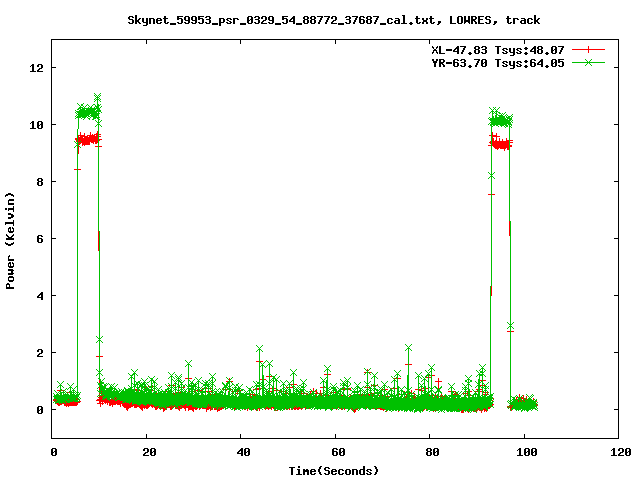Click the x-axis tick label 120

click(x=621, y=452)
